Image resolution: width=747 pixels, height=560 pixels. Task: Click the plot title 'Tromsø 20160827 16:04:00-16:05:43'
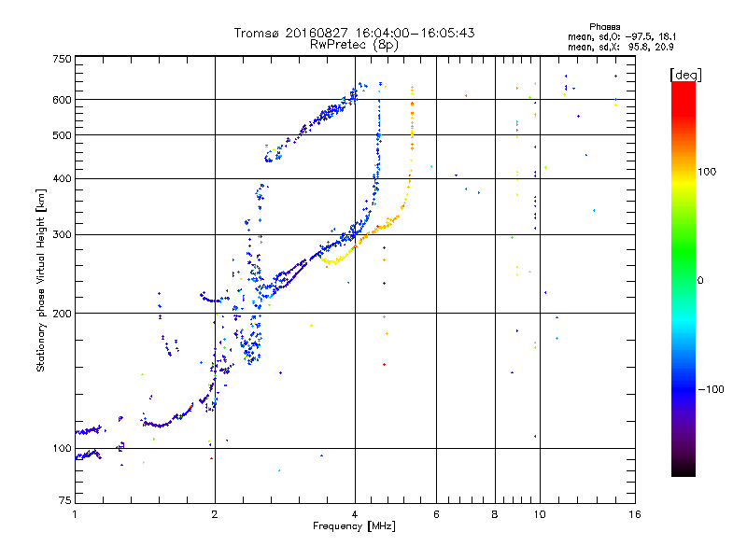(x=354, y=33)
